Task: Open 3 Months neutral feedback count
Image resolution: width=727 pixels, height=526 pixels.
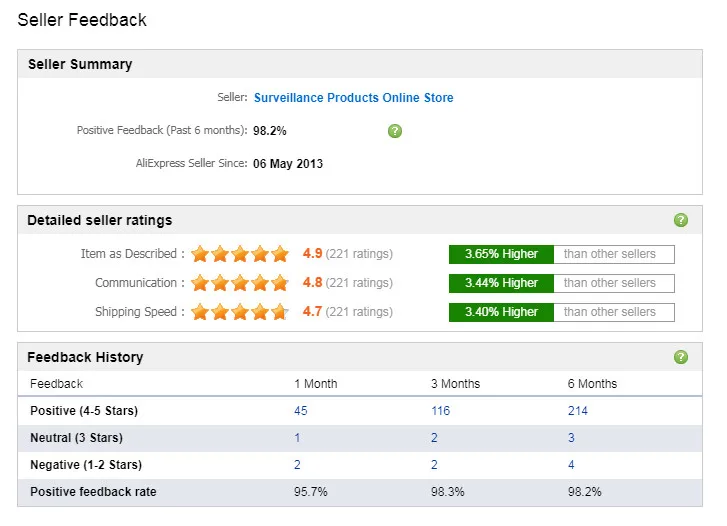Action: pos(434,438)
